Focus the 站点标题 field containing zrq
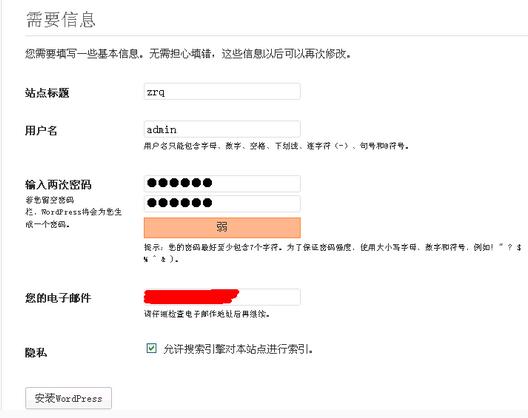 tap(222, 92)
